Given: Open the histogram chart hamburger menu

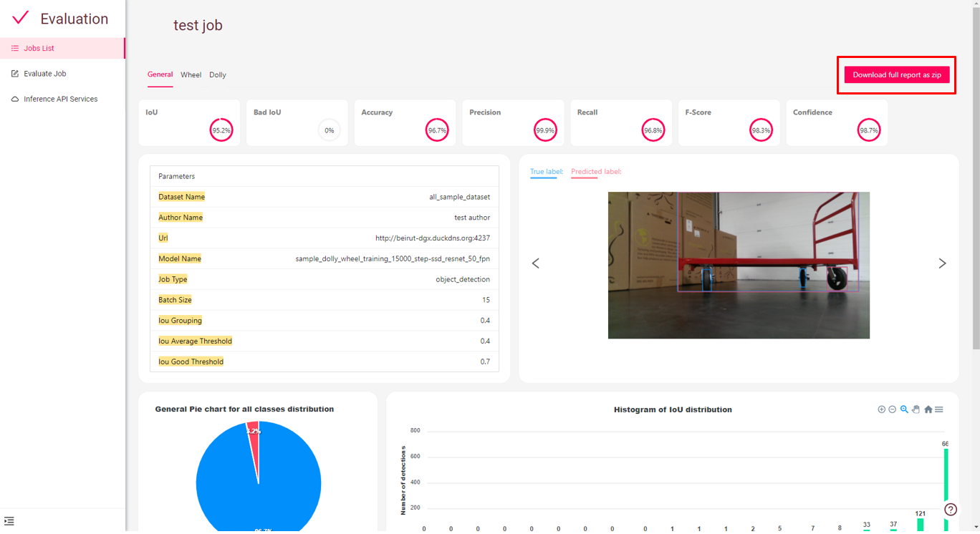Looking at the screenshot, I should click(x=938, y=409).
